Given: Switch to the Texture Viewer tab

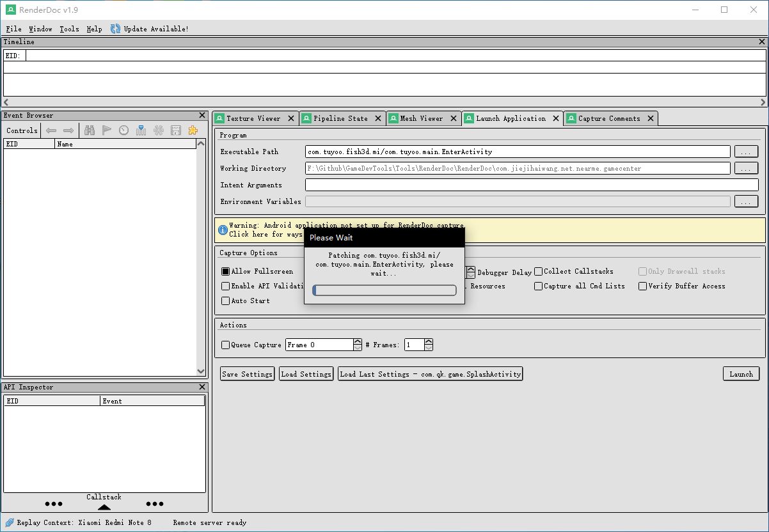Looking at the screenshot, I should coord(255,118).
